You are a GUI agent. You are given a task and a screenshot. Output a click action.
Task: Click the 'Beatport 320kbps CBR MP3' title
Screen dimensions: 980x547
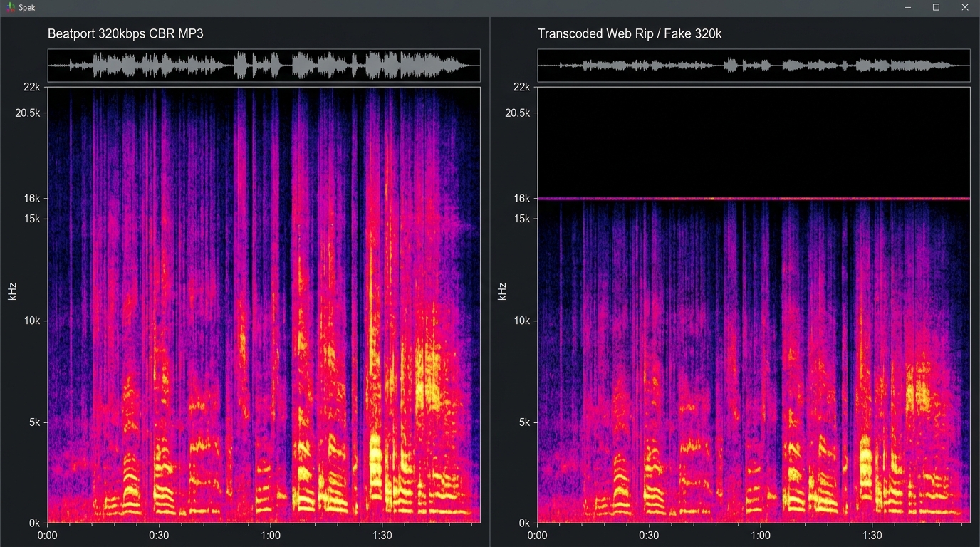coord(125,33)
